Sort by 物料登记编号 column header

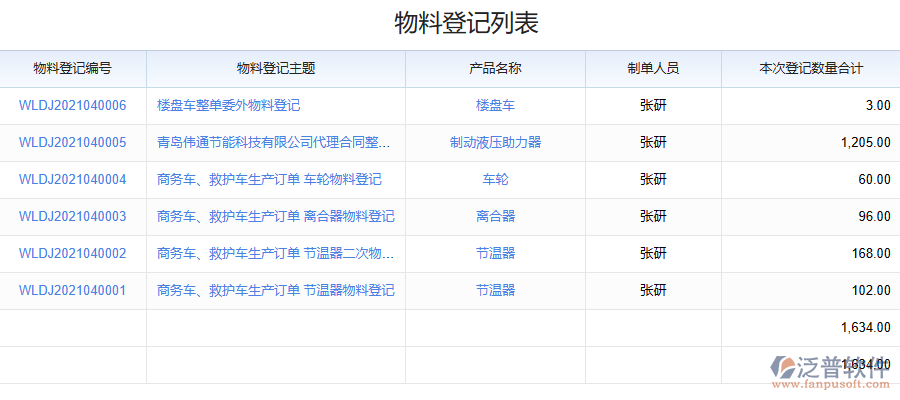tap(72, 69)
